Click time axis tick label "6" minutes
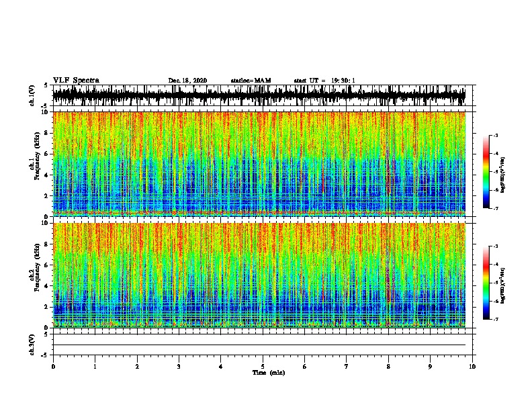The width and height of the screenshot is (532, 411). (x=305, y=367)
